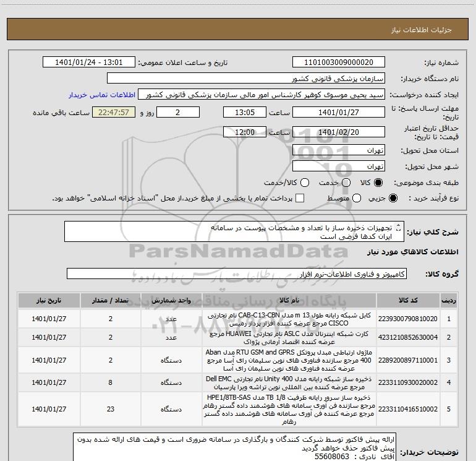
Task: Click product code 223930079081​0020
Action: [408, 319]
